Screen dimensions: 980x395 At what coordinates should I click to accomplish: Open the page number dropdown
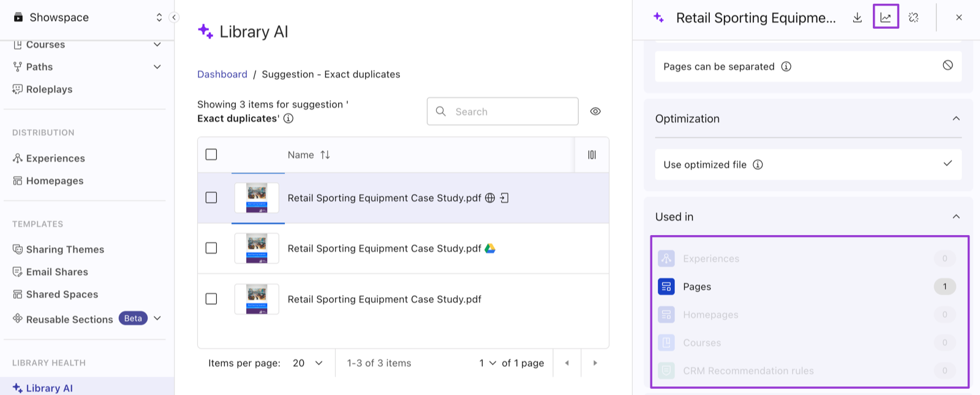pyautogui.click(x=488, y=363)
